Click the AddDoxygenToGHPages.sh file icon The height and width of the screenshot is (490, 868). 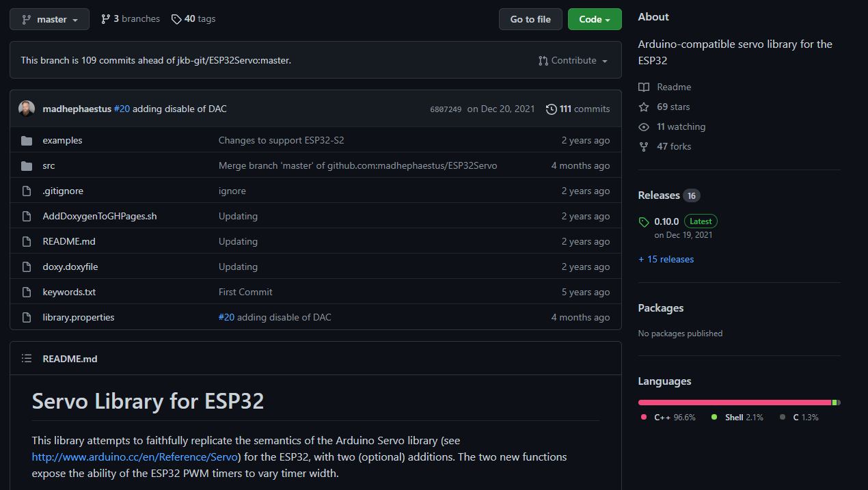click(27, 217)
